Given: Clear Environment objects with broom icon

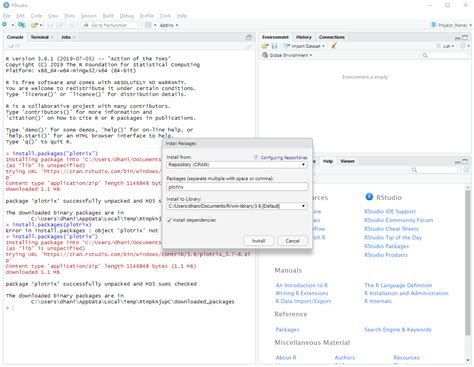Looking at the screenshot, I should pyautogui.click(x=334, y=46).
